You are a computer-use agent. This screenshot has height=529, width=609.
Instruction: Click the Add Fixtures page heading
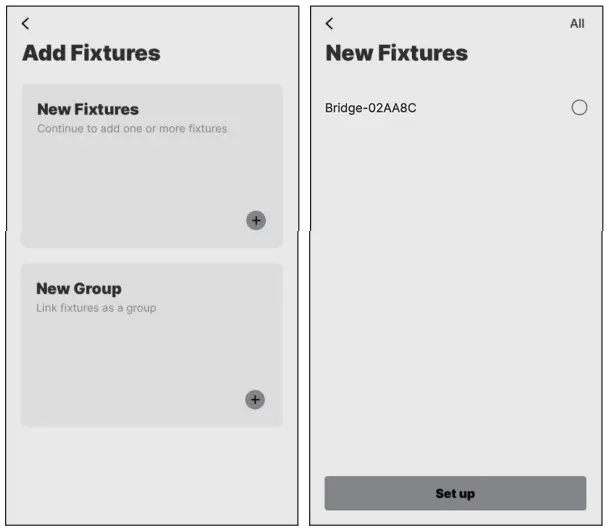coord(91,54)
